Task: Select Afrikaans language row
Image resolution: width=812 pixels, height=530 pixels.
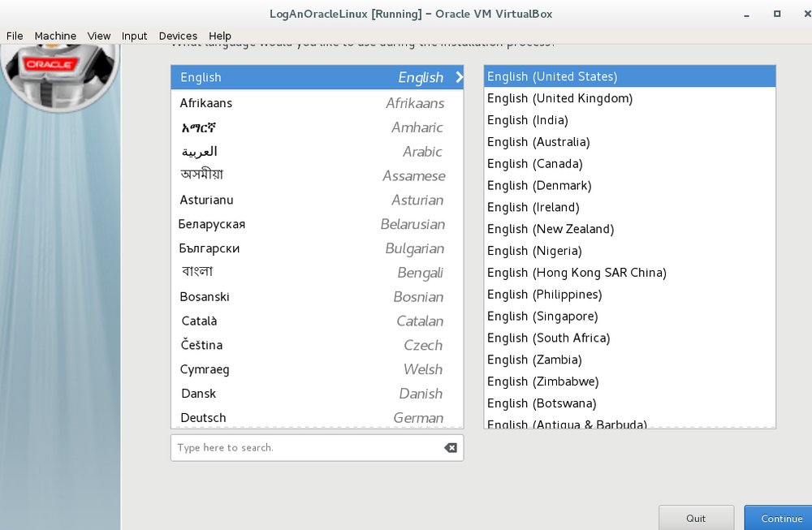Action: point(317,103)
